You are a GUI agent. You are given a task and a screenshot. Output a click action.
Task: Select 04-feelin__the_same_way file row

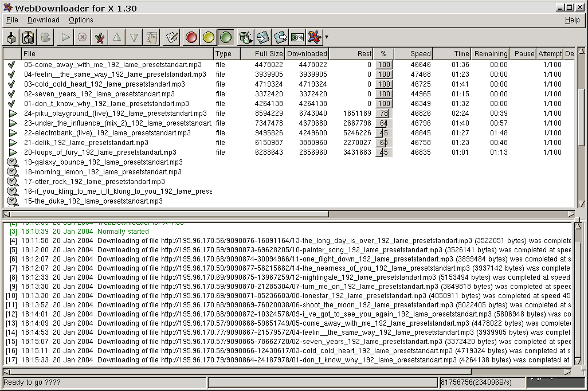289,75
